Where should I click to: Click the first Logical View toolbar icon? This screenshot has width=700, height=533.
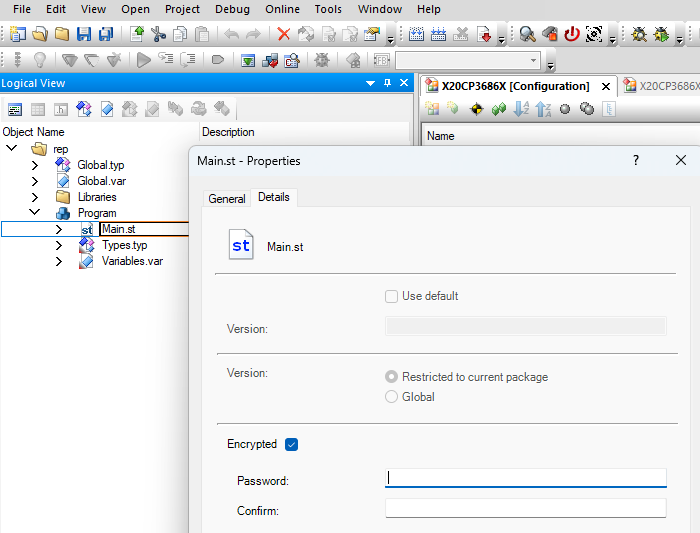pyautogui.click(x=15, y=109)
